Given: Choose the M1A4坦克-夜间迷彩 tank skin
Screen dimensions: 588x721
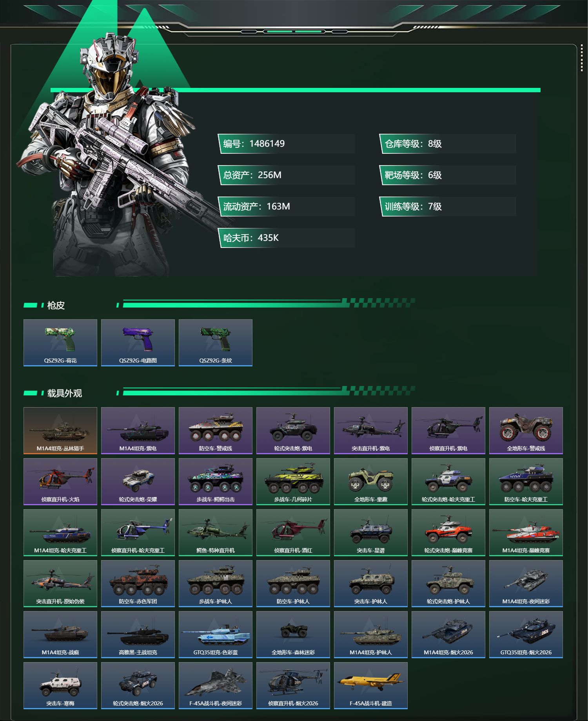Looking at the screenshot, I should (x=526, y=584).
